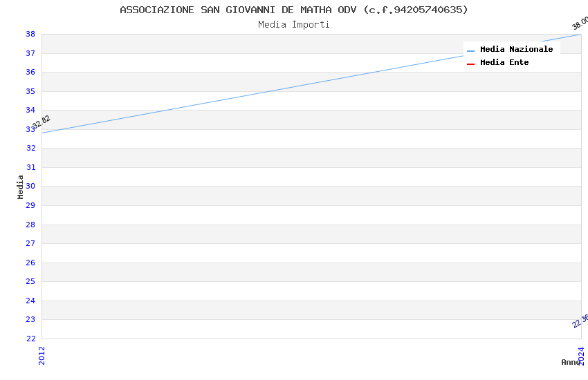Click the 38.00 data label
The width and height of the screenshot is (588, 380).
click(580, 23)
